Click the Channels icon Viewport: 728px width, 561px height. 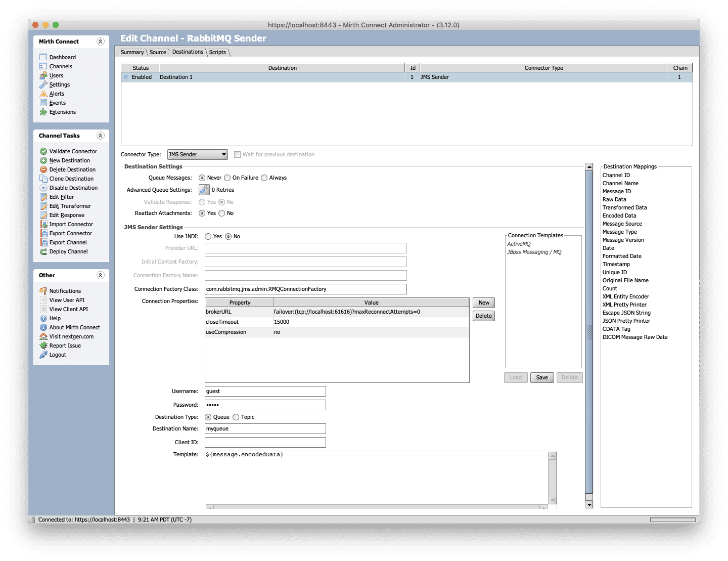coord(43,66)
